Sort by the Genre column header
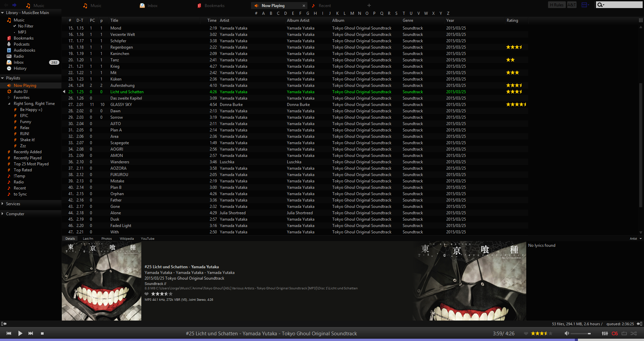Screen dimensions: 644x341 click(408, 20)
